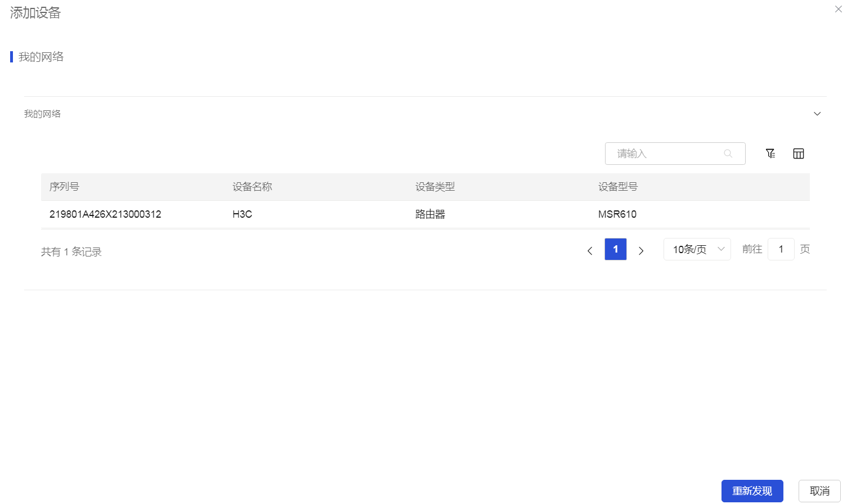Viewport: 847px width, 504px height.
Task: Click the 前往 page number input
Action: (x=781, y=249)
